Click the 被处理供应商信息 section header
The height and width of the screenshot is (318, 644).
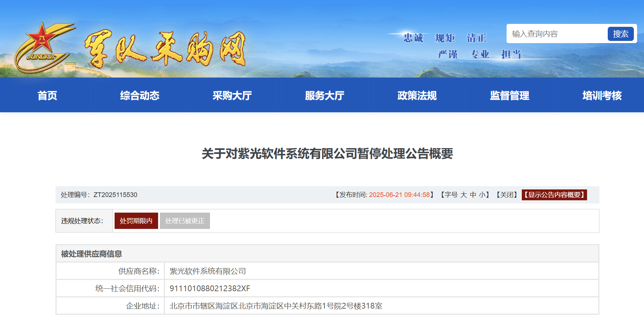91,254
